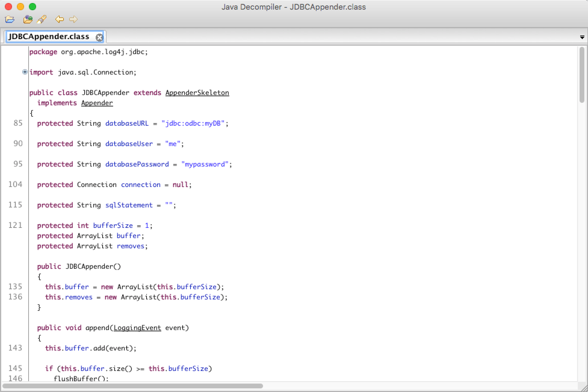Click the sqlStatement field declaration
Screen dimensions: 588x392
coord(129,205)
